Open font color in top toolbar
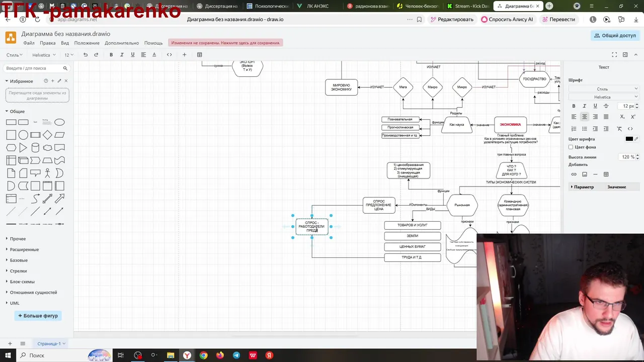Screen dimensions: 644x362 [x=154, y=55]
